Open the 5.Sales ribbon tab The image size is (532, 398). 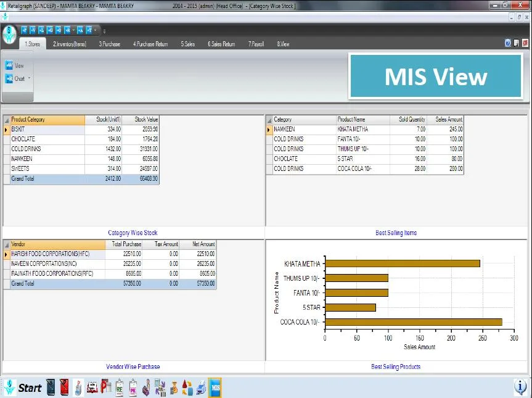(x=187, y=44)
